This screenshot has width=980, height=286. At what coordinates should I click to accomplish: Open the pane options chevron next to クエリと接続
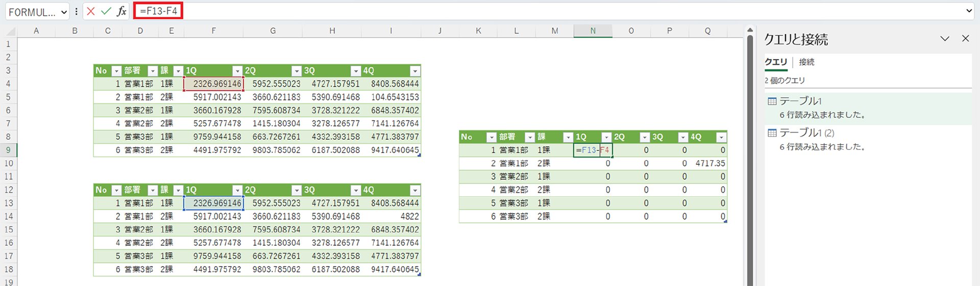(x=945, y=38)
